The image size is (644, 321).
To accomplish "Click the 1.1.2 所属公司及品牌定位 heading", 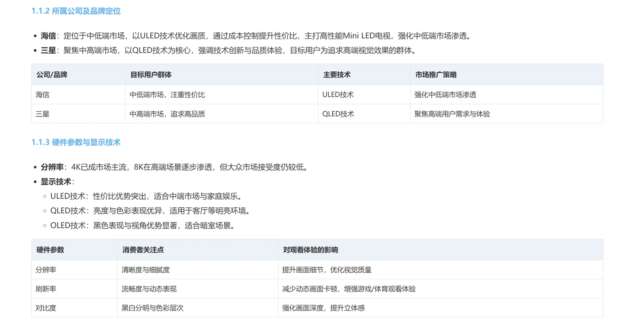I will (76, 11).
